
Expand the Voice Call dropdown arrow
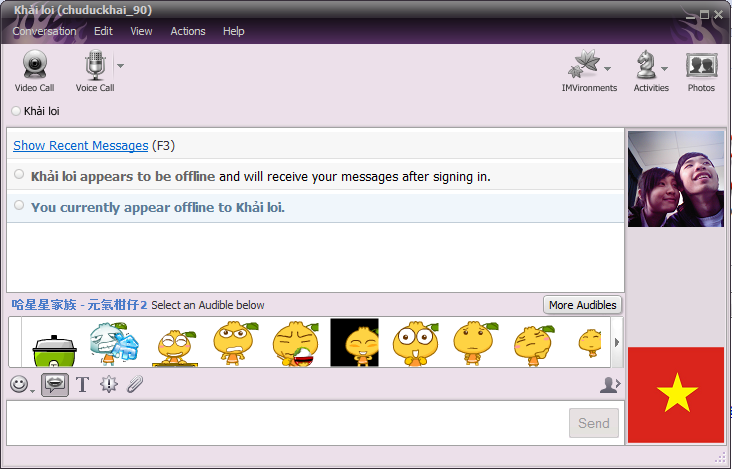(x=121, y=67)
